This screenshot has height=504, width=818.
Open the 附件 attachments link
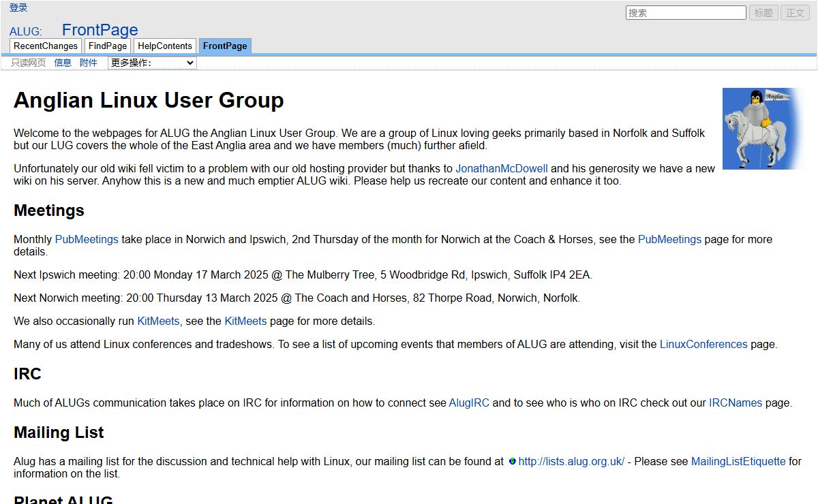[x=89, y=63]
